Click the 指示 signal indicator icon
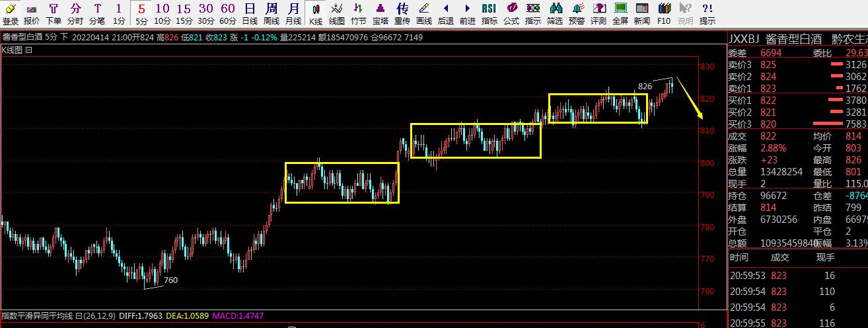The width and height of the screenshot is (868, 328). tap(533, 13)
